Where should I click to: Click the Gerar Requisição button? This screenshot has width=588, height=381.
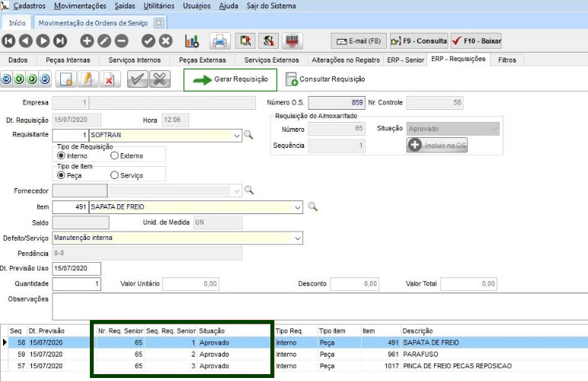[x=230, y=78]
